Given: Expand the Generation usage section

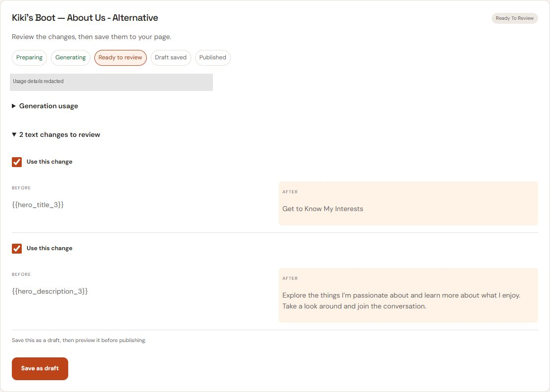Looking at the screenshot, I should (45, 106).
